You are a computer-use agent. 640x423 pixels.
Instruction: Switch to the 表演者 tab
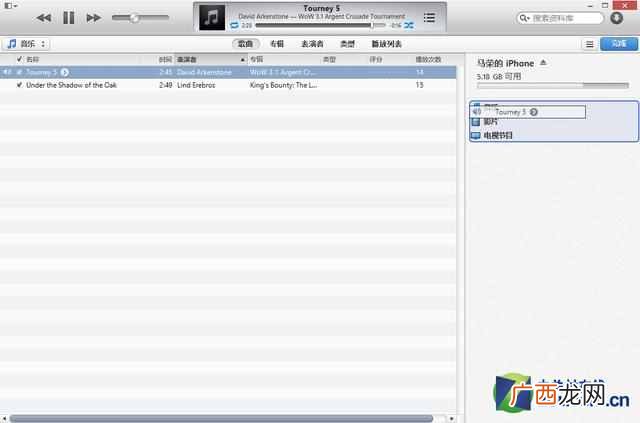click(x=312, y=44)
